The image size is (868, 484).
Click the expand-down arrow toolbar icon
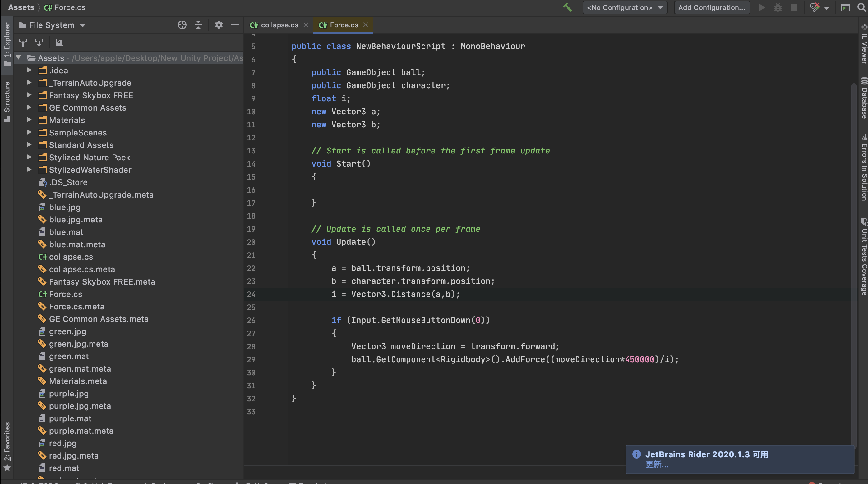click(x=39, y=43)
